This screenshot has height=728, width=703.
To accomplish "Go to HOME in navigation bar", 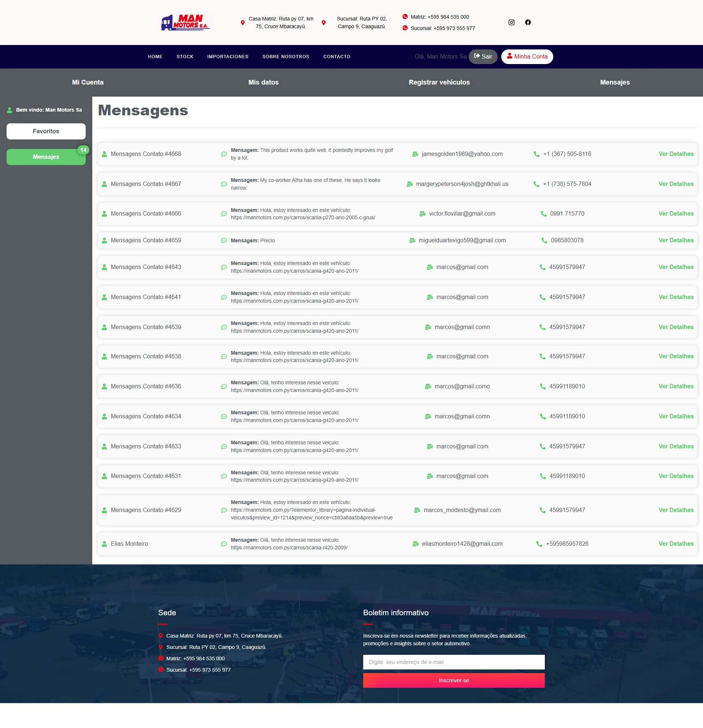I will point(155,57).
